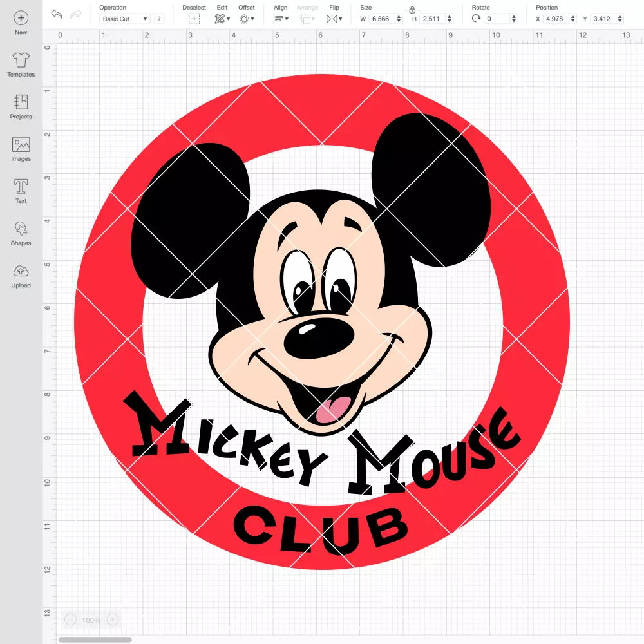
Task: Zoom in the canvas
Action: click(113, 620)
